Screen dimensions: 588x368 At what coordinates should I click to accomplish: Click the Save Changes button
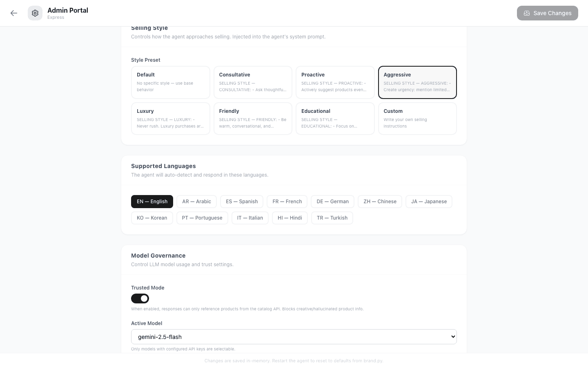(x=548, y=13)
